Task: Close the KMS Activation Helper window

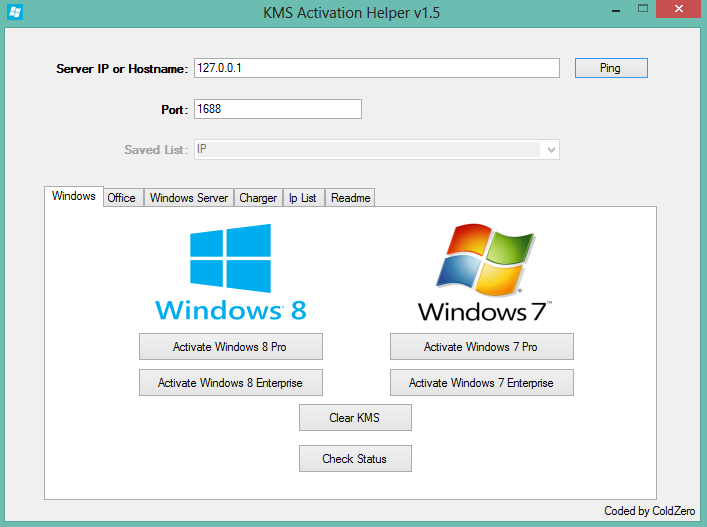Action: pos(678,9)
